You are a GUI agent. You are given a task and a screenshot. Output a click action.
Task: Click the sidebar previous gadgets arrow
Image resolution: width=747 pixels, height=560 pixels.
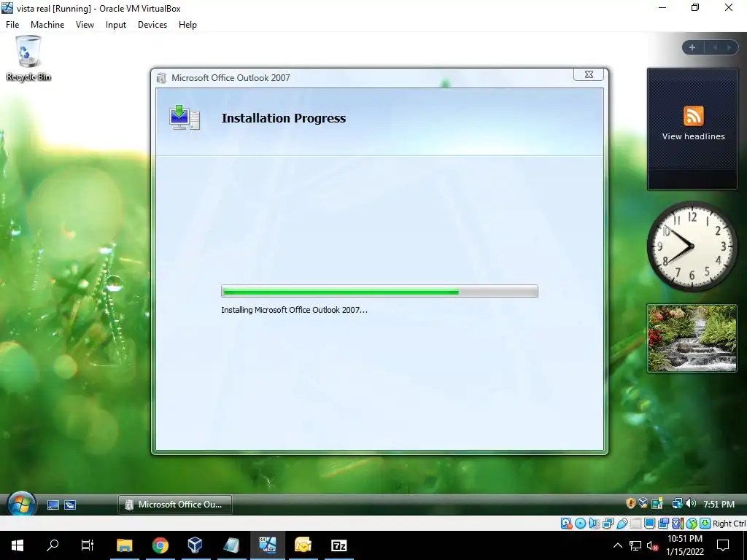click(715, 47)
